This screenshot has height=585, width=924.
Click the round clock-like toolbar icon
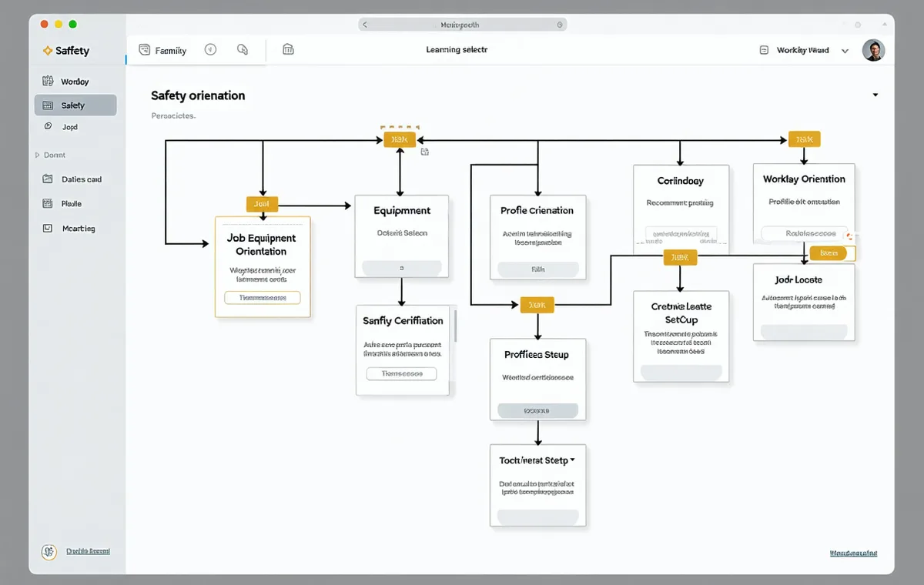click(x=210, y=49)
